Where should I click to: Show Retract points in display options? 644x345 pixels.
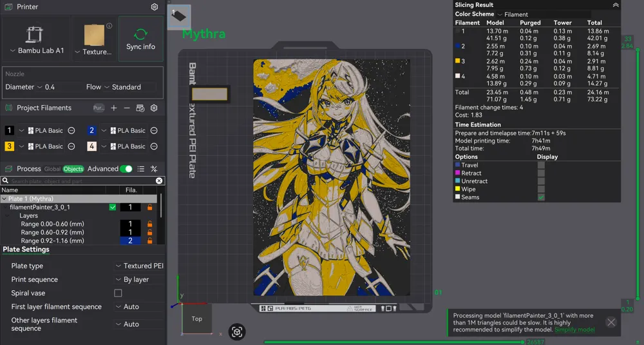(541, 173)
